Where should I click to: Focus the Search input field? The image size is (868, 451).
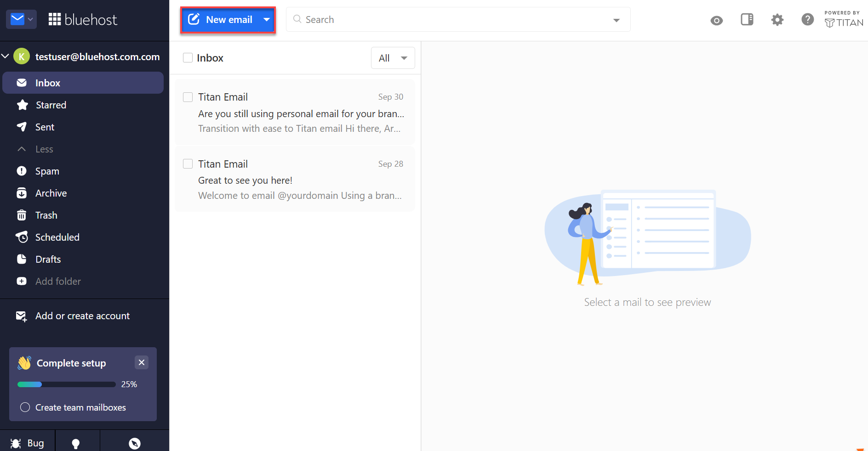coord(457,19)
